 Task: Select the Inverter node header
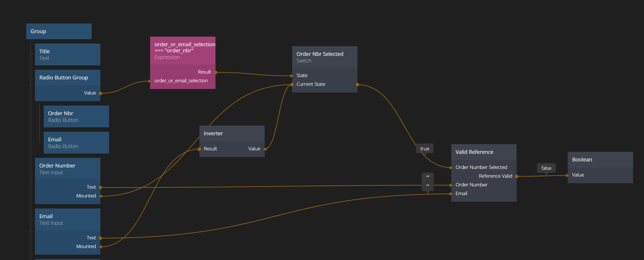[x=232, y=133]
